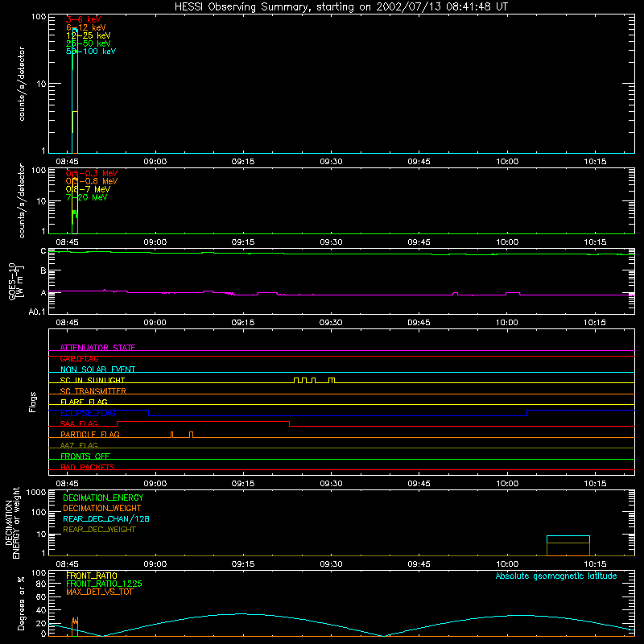644x644 pixels.
Task: Click the DECIMATION_WEIGHT legend label
Action: pyautogui.click(x=102, y=508)
